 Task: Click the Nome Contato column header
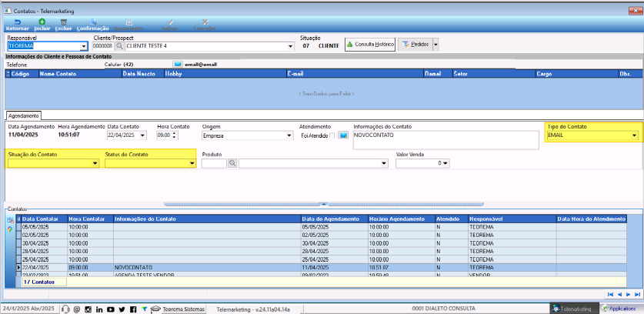pos(81,74)
